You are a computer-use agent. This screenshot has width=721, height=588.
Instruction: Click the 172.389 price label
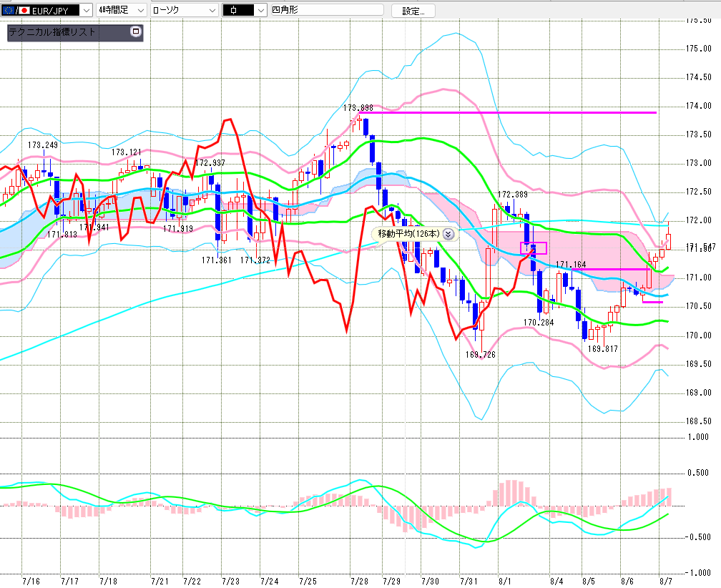[513, 195]
